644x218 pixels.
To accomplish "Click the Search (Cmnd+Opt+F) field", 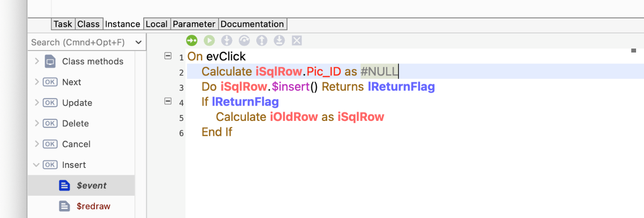I will [x=81, y=43].
